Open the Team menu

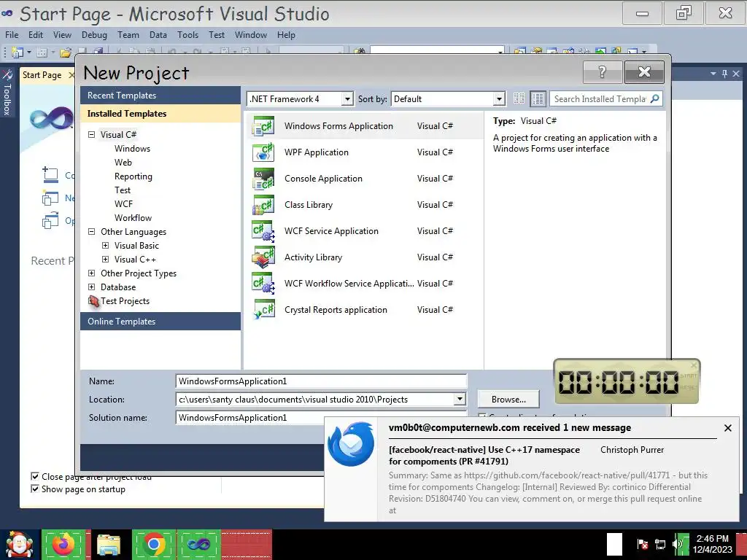(128, 35)
